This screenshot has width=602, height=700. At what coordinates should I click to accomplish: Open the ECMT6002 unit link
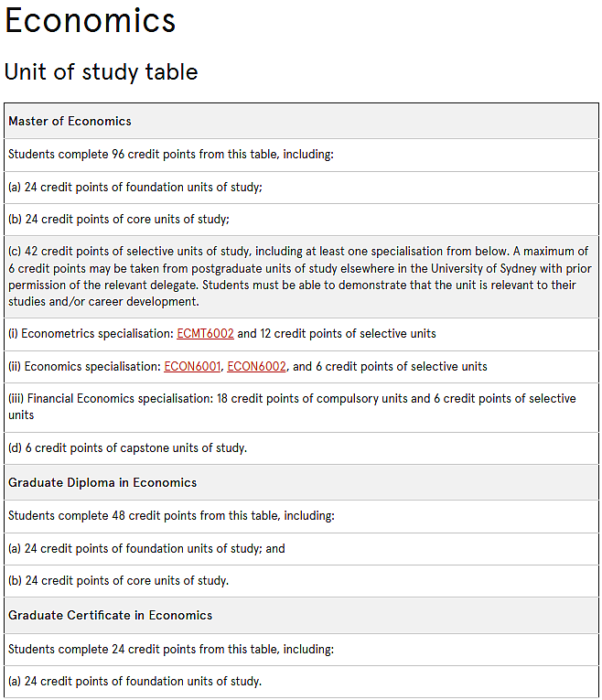[x=205, y=333]
